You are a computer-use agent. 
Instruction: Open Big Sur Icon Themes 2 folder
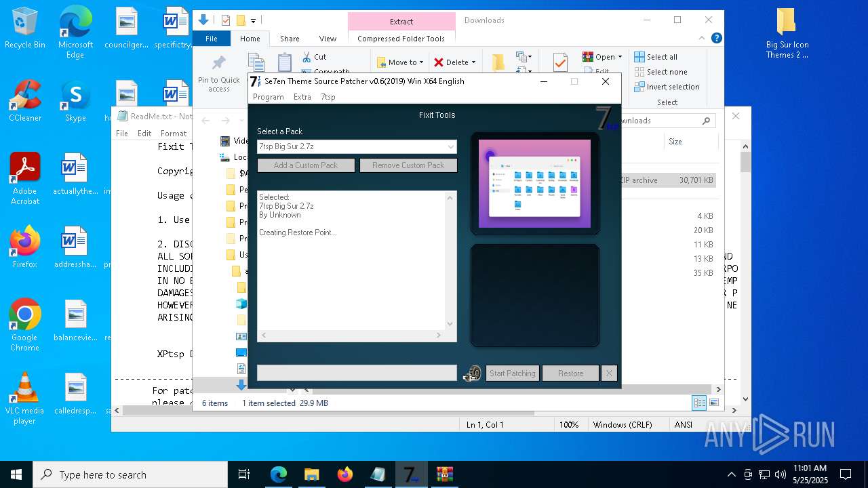coord(787,33)
